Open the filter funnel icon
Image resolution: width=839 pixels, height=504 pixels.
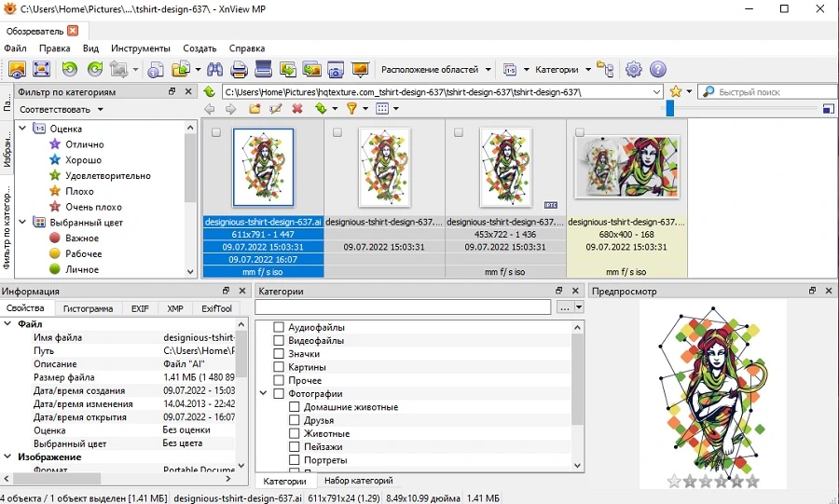(351, 108)
